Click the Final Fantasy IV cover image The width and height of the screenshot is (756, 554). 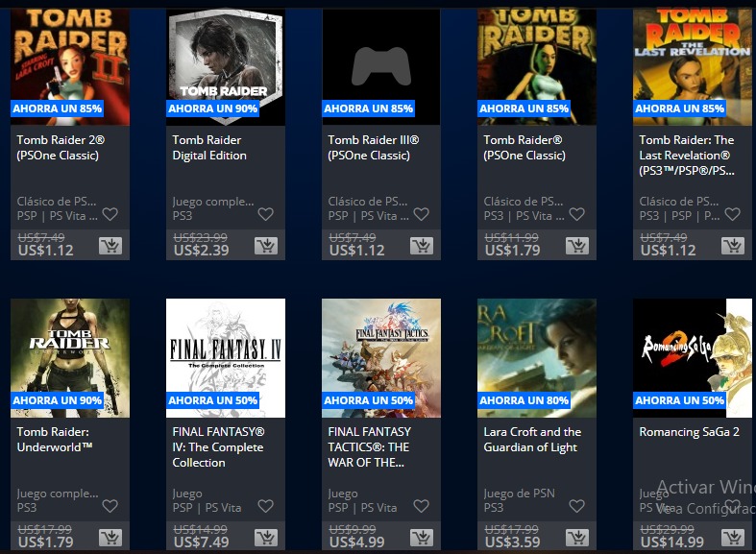pyautogui.click(x=226, y=358)
